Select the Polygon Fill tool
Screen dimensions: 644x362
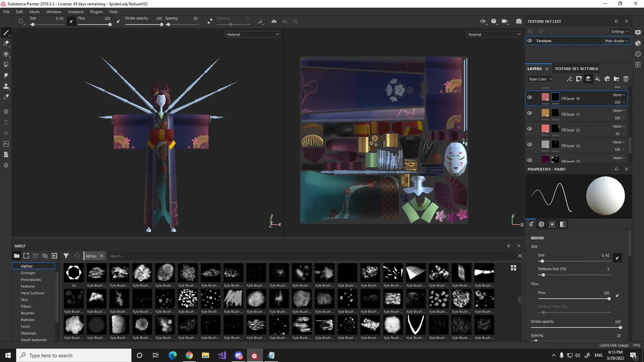(x=6, y=65)
